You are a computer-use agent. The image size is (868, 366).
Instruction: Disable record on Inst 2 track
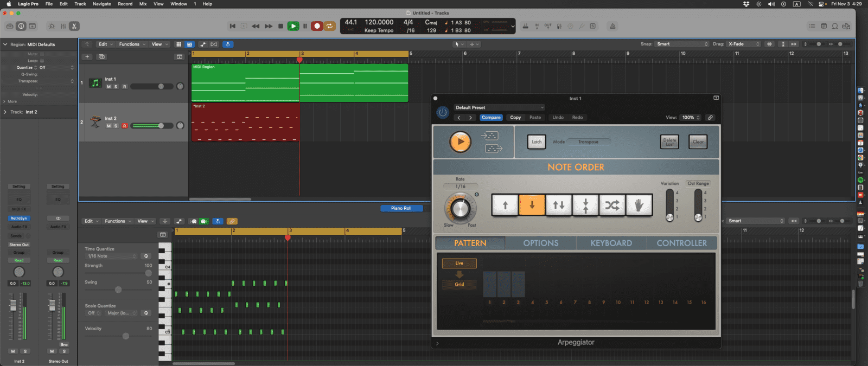click(x=124, y=126)
